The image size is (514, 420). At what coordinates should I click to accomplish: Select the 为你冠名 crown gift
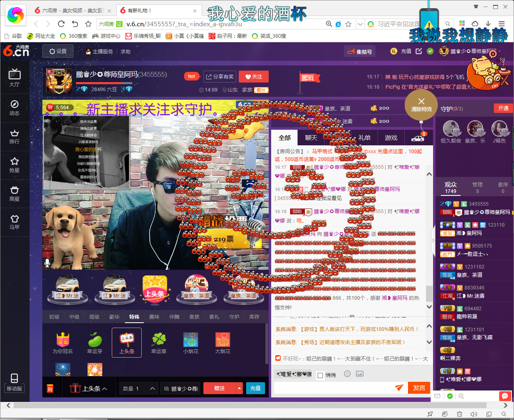coord(63,343)
